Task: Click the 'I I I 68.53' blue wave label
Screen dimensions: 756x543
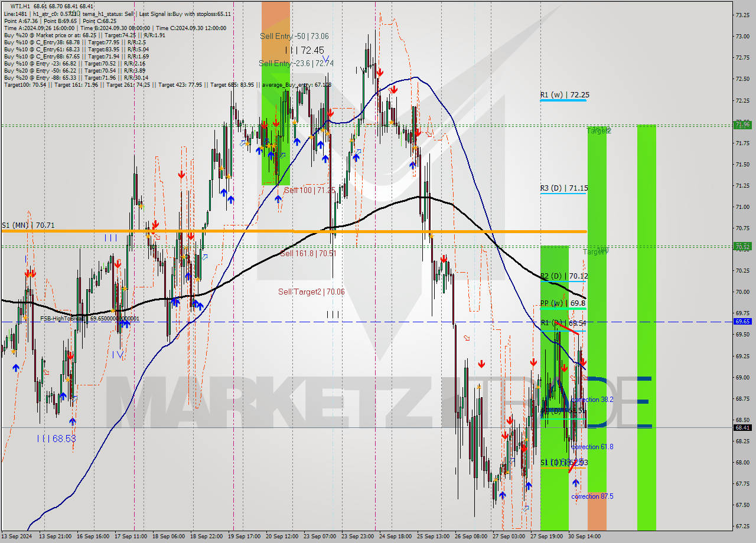Action: [x=56, y=439]
